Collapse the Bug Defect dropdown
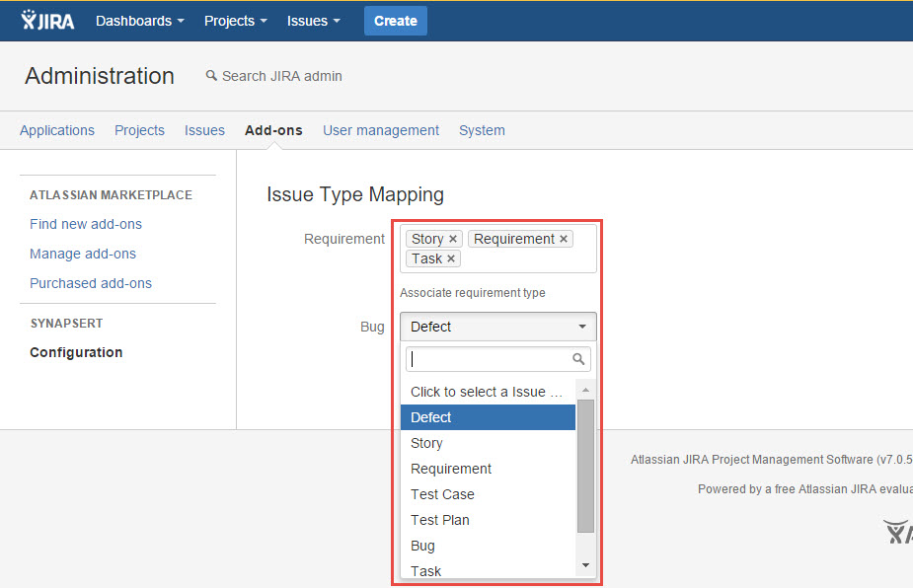 point(498,327)
